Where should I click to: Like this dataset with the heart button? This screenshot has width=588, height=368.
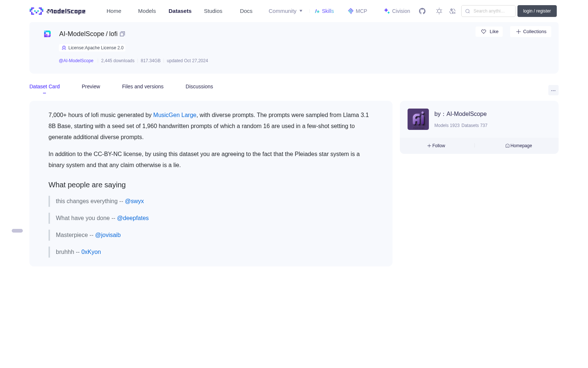pyautogui.click(x=489, y=32)
